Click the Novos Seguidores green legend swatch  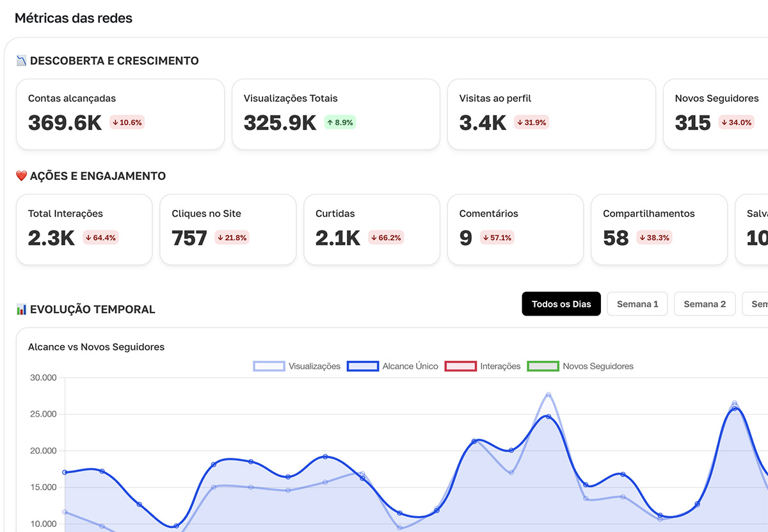pos(543,366)
